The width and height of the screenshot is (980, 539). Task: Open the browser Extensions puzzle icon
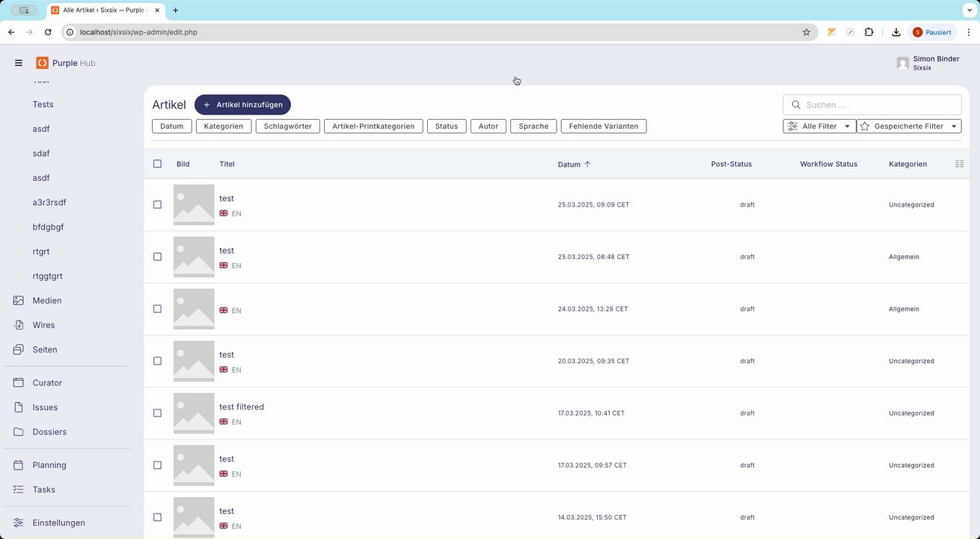click(869, 32)
